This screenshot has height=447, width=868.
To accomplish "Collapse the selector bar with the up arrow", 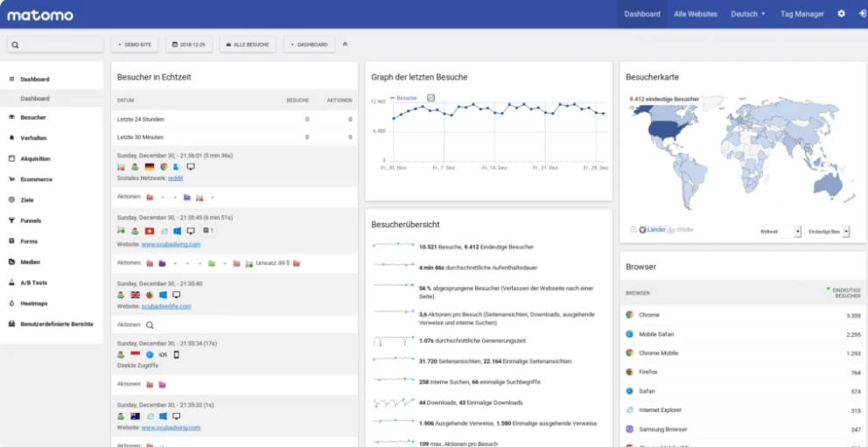I will coord(346,45).
